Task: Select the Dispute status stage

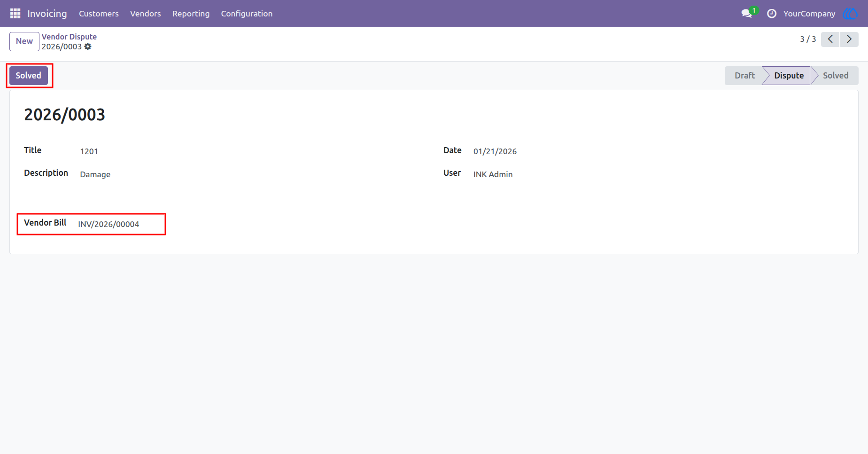Action: (789, 76)
